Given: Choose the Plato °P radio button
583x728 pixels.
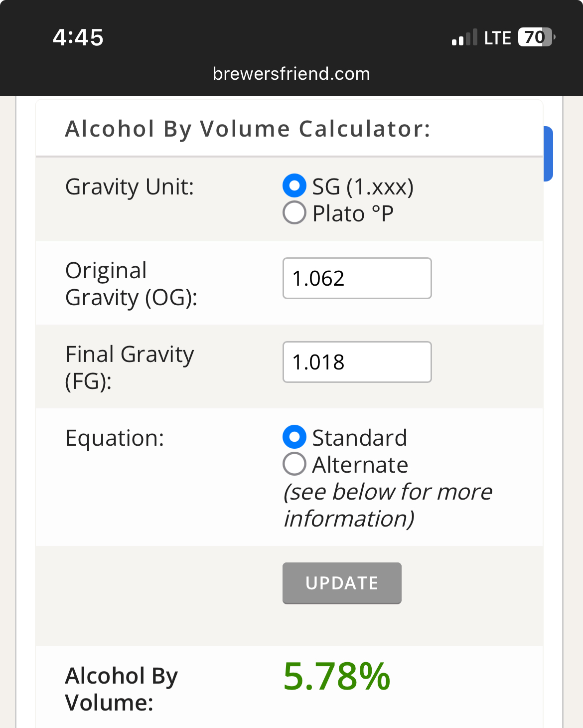Looking at the screenshot, I should tap(294, 213).
